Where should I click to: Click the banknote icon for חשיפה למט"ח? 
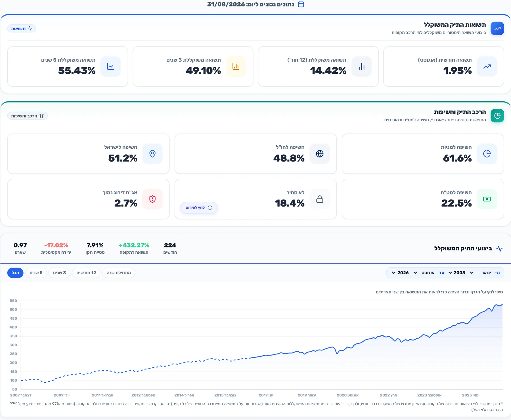tap(487, 199)
